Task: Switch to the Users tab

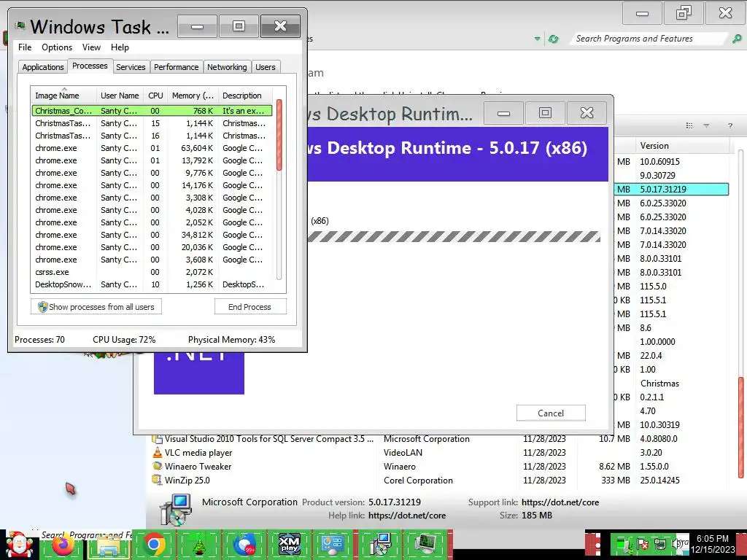Action: click(266, 67)
